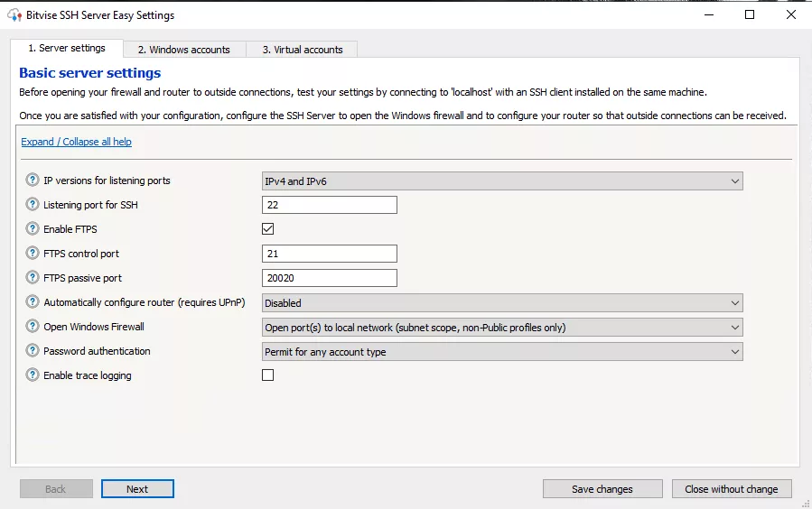The image size is (812, 509).
Task: Show help for Enable FTPS option
Action: (x=33, y=229)
